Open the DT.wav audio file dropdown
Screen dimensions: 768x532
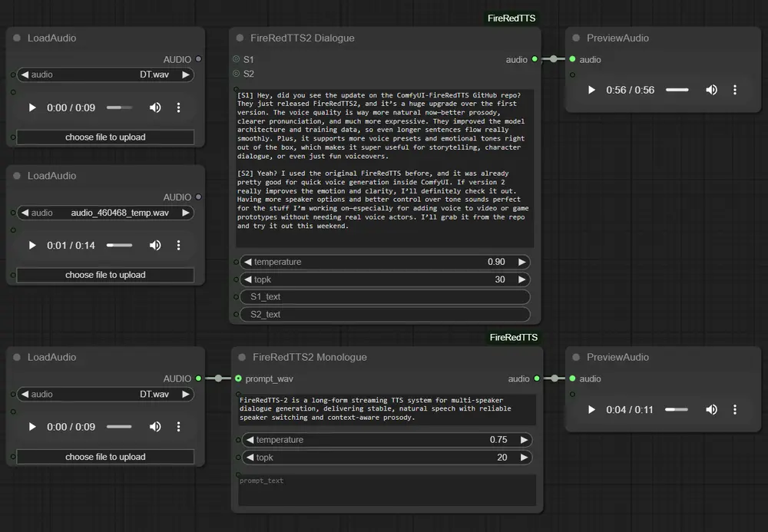105,74
